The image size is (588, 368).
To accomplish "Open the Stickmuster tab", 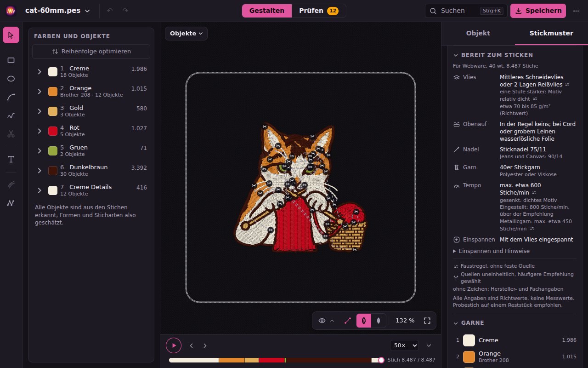I will point(551,33).
